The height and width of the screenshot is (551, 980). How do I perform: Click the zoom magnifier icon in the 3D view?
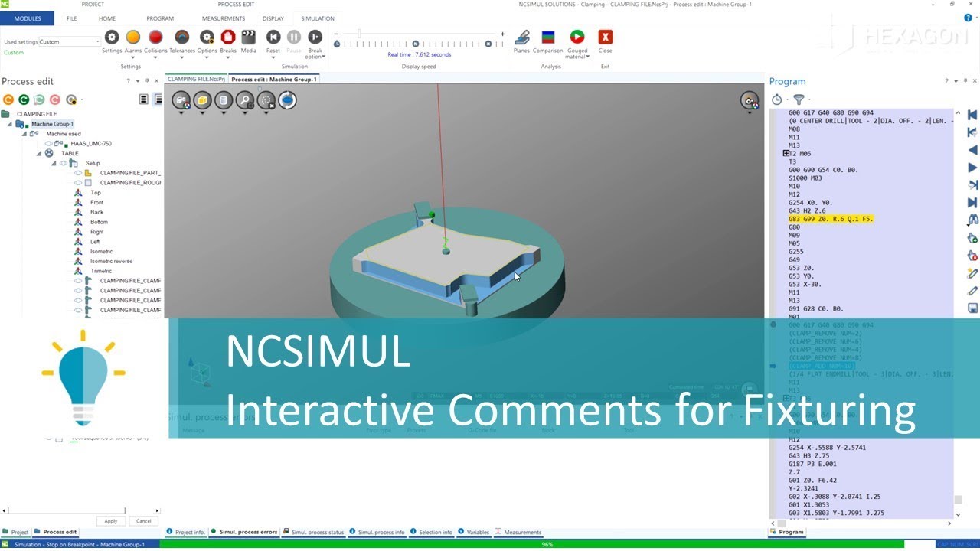point(244,100)
